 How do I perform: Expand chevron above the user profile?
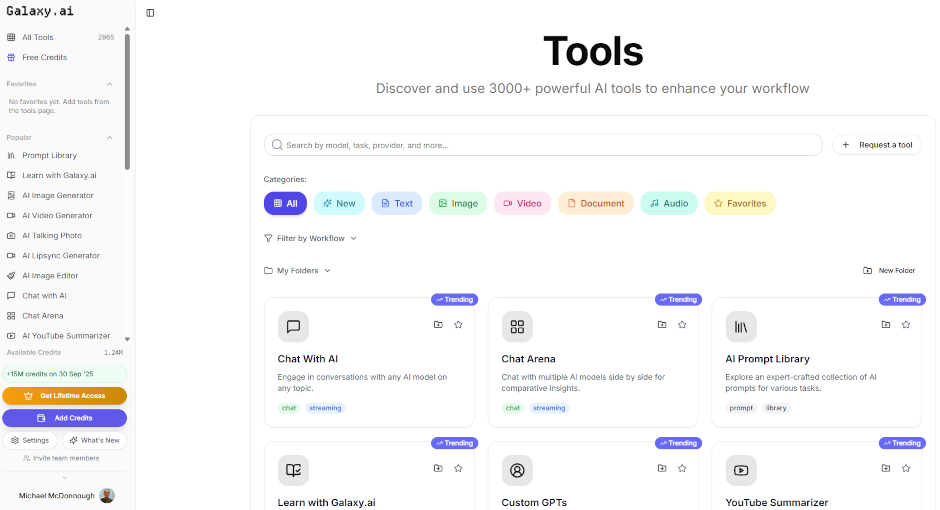(65, 478)
